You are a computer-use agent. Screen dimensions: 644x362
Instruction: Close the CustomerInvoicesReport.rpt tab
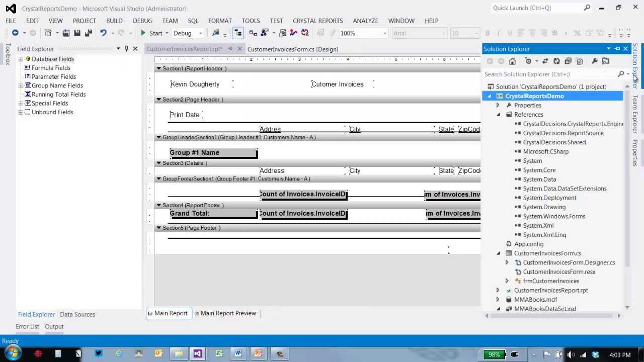pos(239,49)
